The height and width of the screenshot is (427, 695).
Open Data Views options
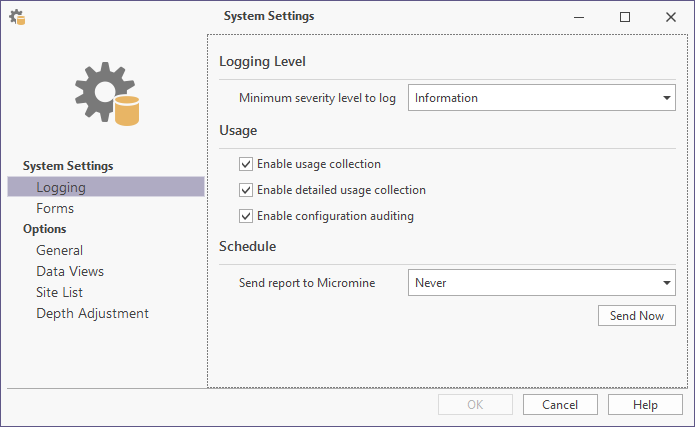tap(70, 271)
